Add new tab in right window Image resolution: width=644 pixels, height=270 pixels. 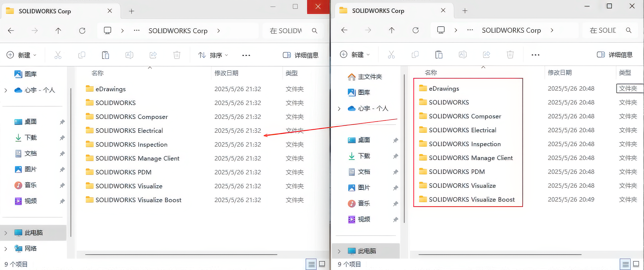465,11
